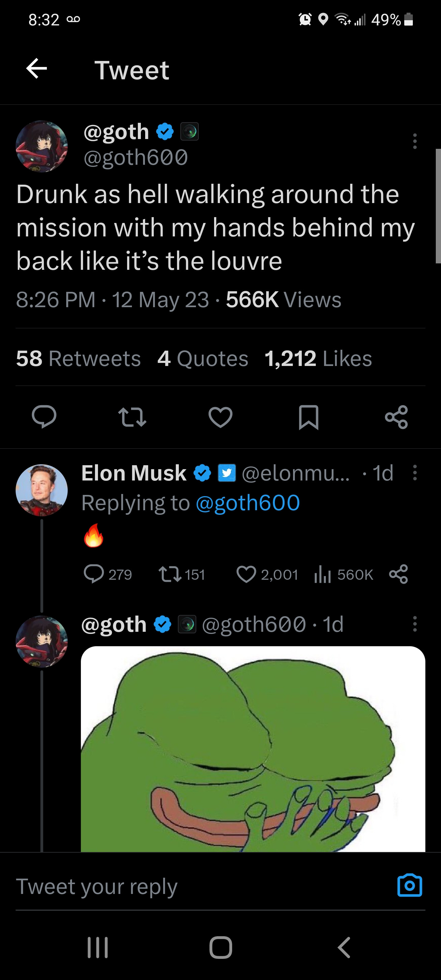Share the main tweet
This screenshot has height=980, width=441.
pos(396,417)
